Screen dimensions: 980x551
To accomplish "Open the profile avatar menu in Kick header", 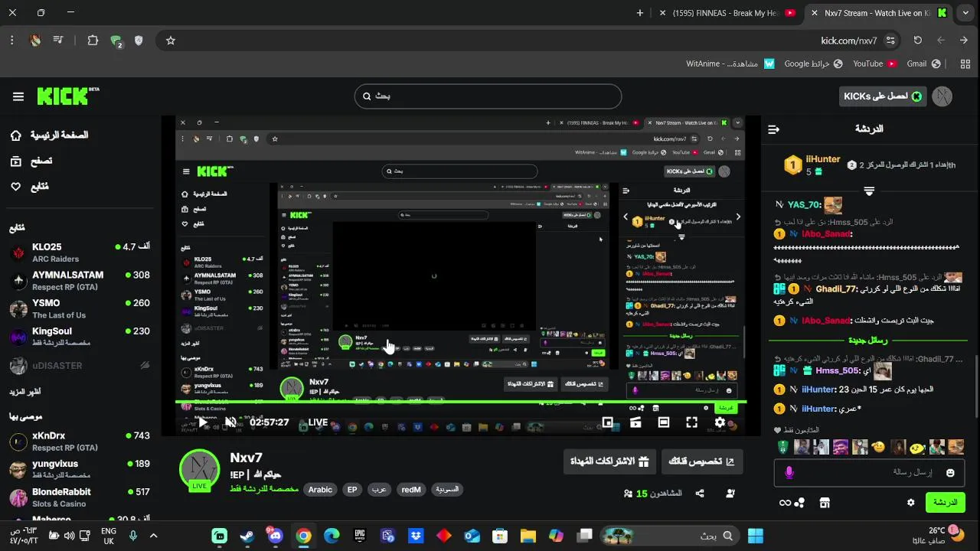I will tap(942, 96).
